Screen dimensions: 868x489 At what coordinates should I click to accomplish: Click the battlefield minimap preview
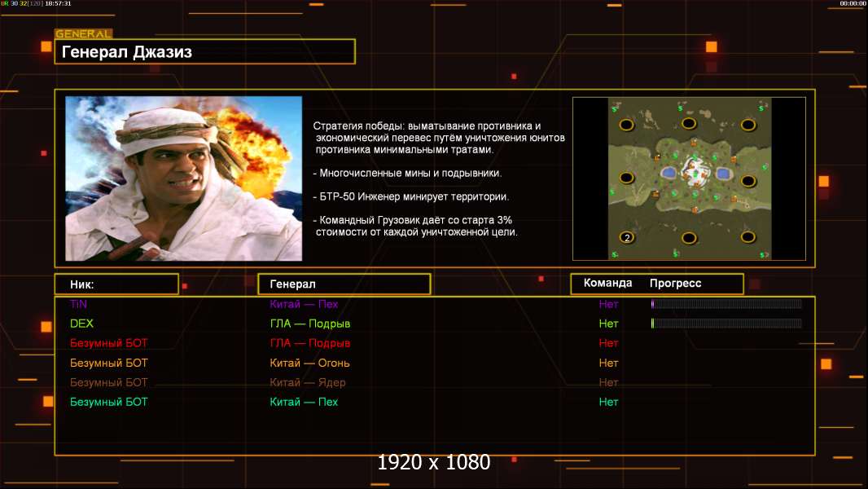pos(689,178)
